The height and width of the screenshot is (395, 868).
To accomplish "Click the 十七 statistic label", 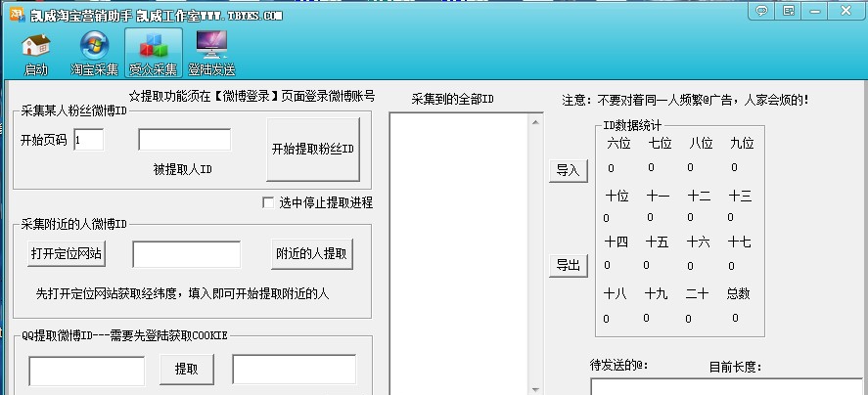I will tap(739, 241).
